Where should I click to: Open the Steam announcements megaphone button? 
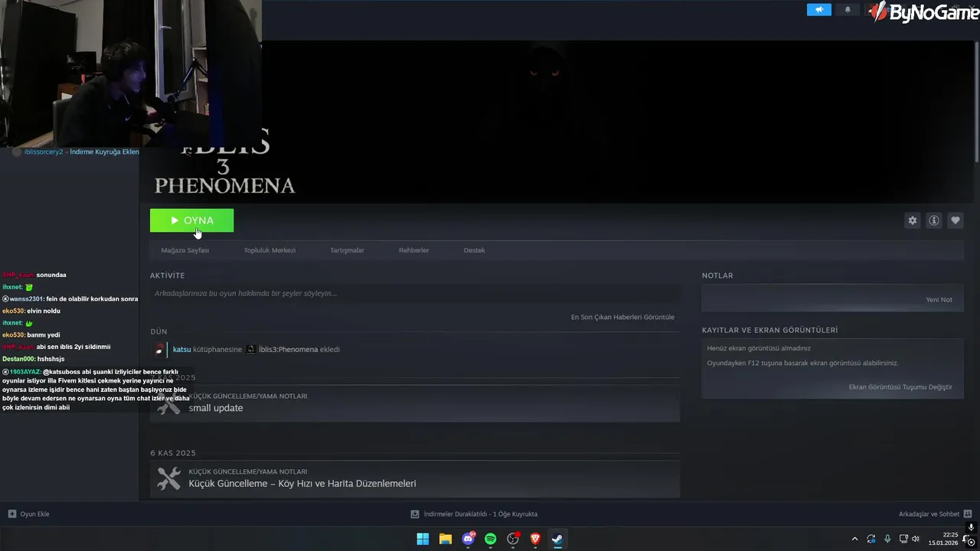tap(818, 10)
